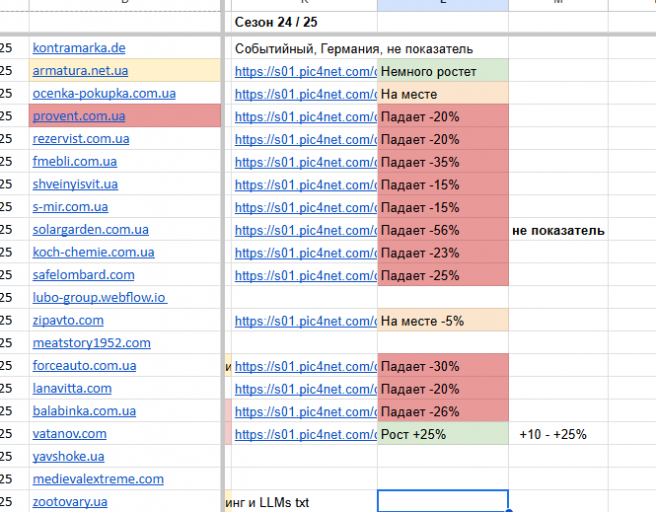
Task: Select the 'Сезон 24 / 25' header cell
Action: click(304, 22)
